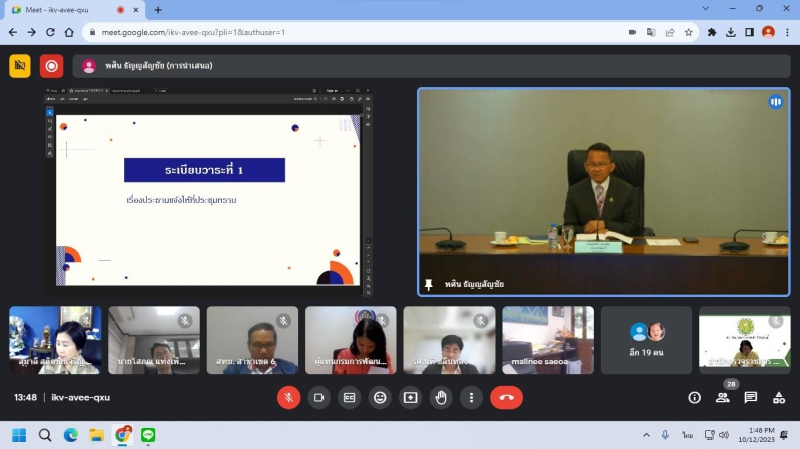This screenshot has height=449, width=800.
Task: Open the tile showing 19 more participants
Action: point(646,340)
